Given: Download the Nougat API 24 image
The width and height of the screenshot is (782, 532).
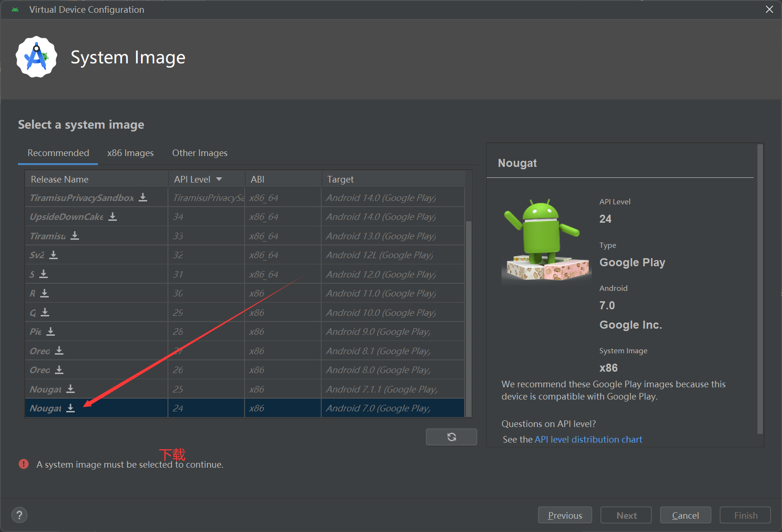Looking at the screenshot, I should pos(70,408).
